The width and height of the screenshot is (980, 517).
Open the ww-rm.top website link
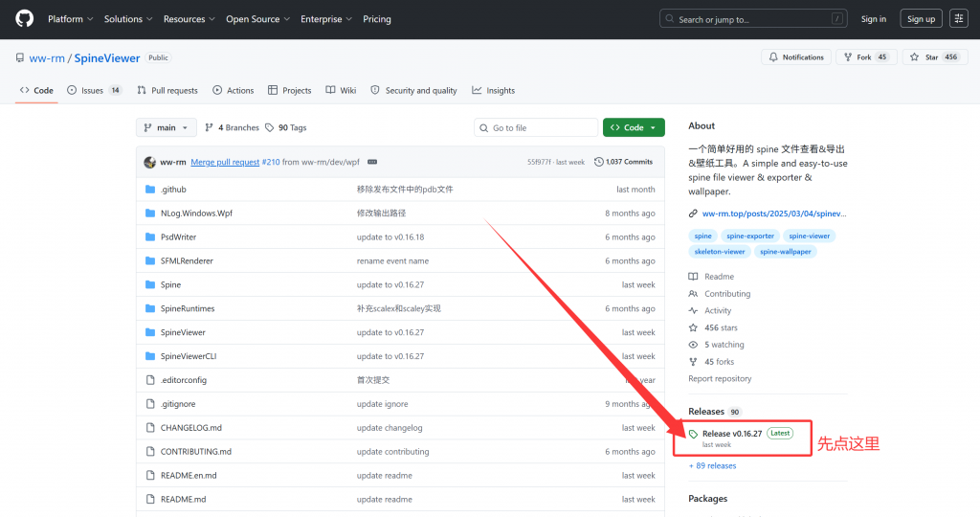click(773, 214)
